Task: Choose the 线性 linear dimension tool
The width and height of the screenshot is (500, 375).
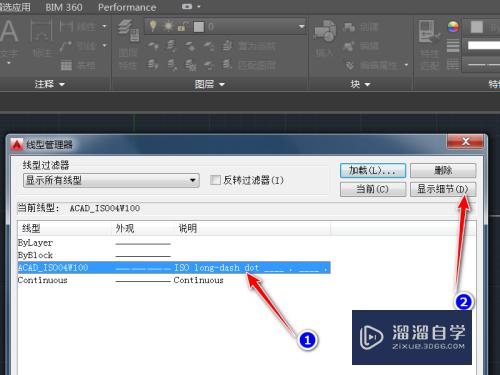Action: (x=79, y=26)
